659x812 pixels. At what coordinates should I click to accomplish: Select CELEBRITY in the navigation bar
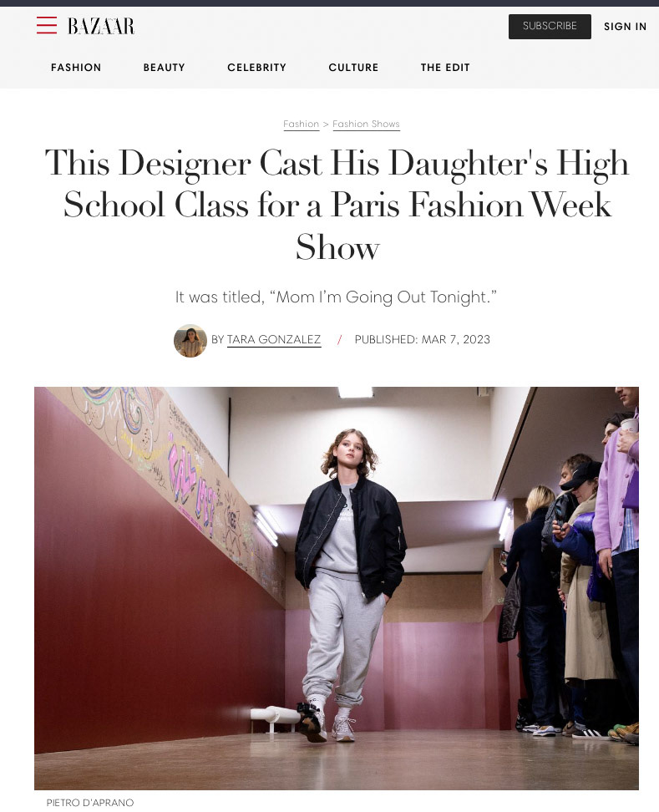[x=256, y=68]
